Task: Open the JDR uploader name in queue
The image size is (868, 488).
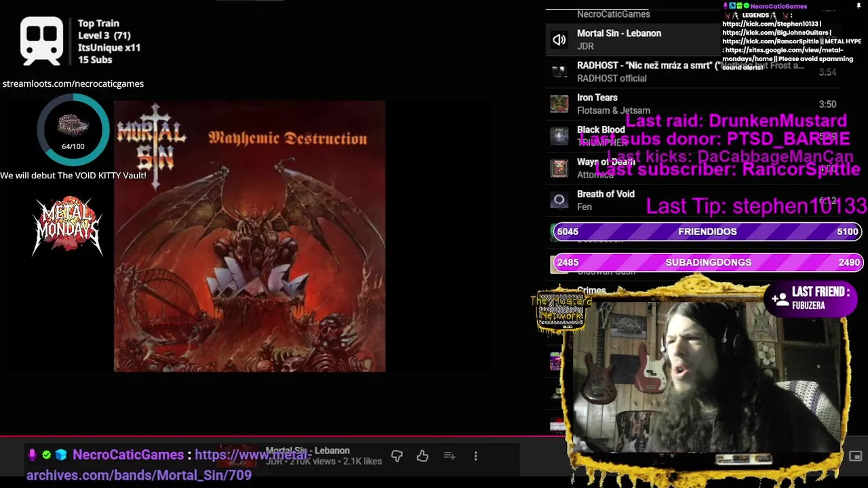Action: pyautogui.click(x=585, y=46)
